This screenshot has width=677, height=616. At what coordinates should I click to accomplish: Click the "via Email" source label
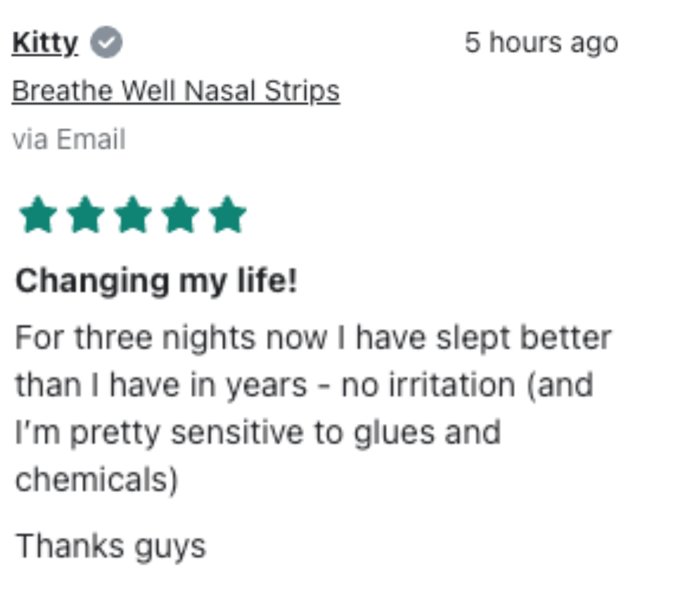point(69,139)
